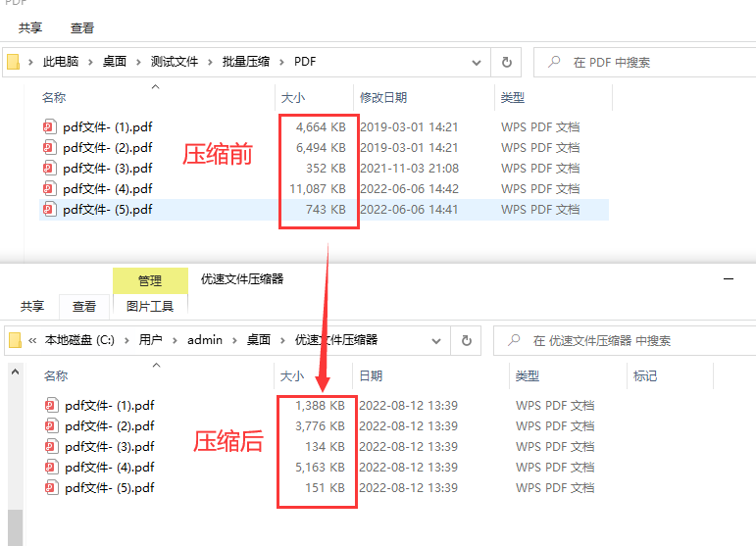
Task: Expand the chevron after 桌面 in PDF window path
Action: [138, 62]
